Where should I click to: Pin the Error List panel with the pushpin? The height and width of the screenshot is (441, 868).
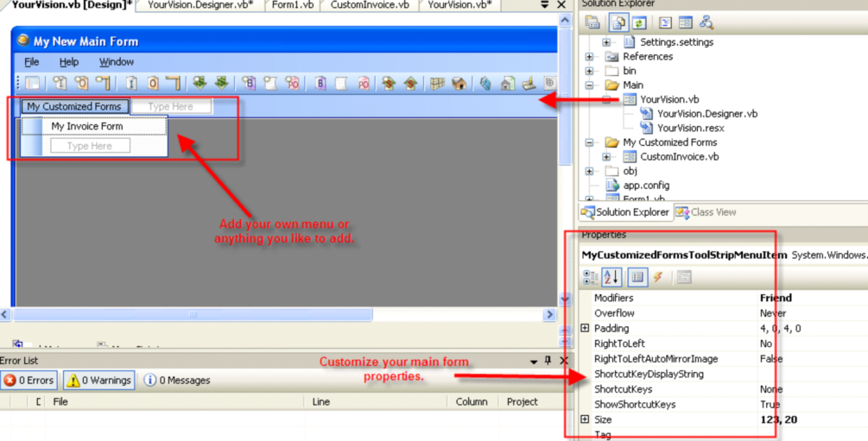click(x=548, y=360)
